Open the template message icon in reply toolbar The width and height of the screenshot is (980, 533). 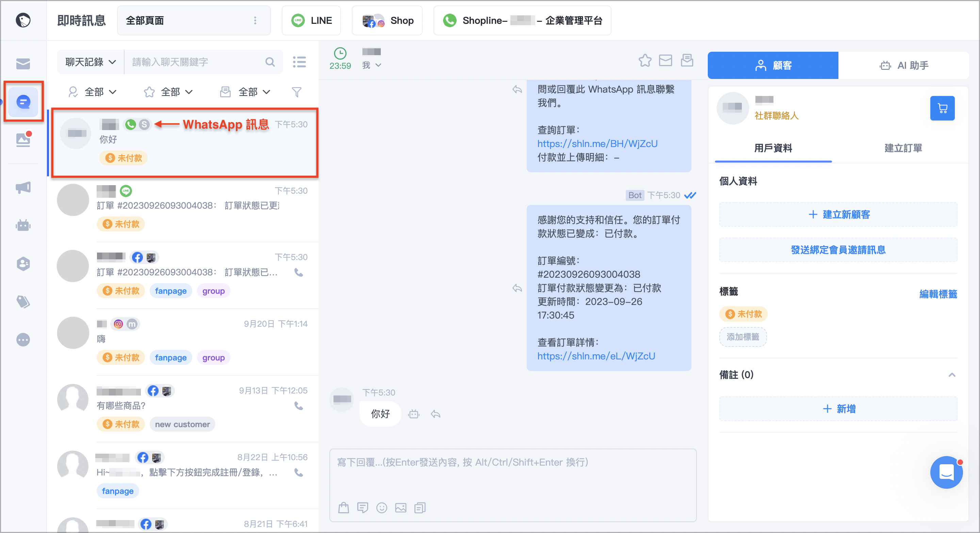click(x=420, y=507)
